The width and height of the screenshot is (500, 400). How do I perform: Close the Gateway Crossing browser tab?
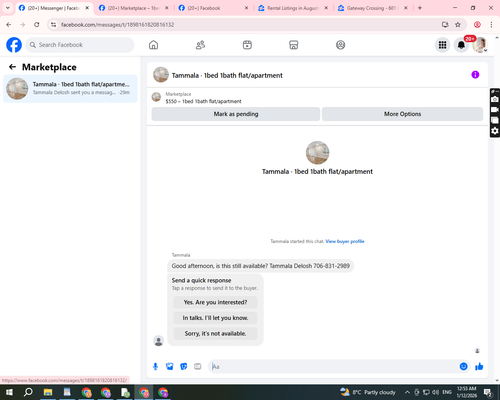(406, 8)
